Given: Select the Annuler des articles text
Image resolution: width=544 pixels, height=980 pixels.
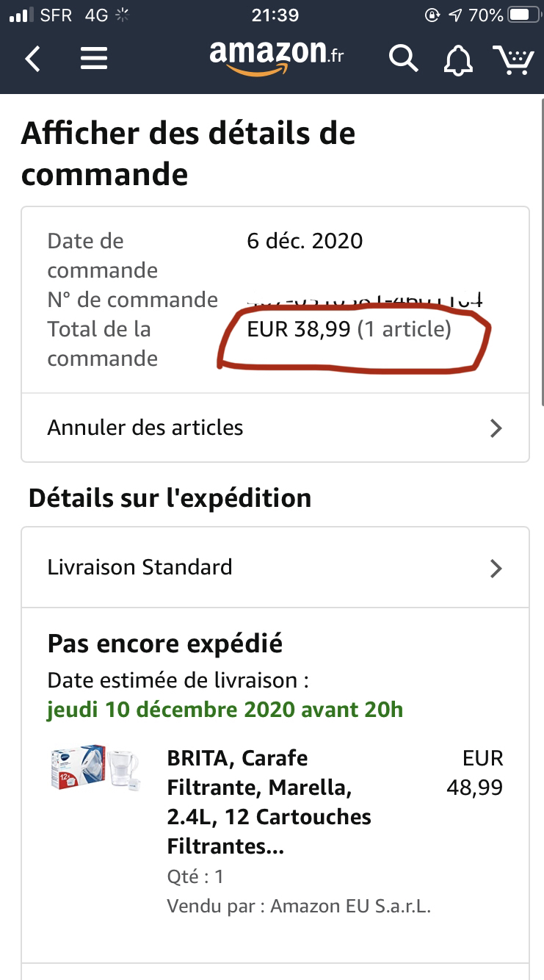Looking at the screenshot, I should click(145, 428).
